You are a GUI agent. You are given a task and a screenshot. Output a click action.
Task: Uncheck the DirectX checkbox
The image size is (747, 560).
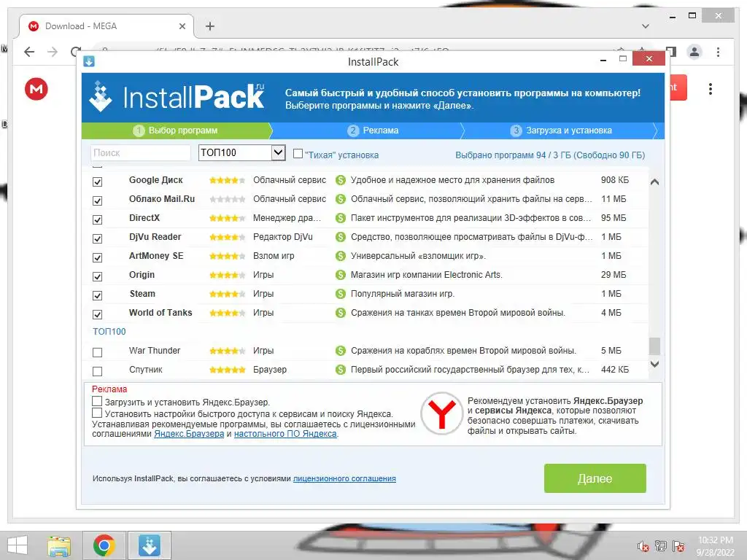point(97,220)
